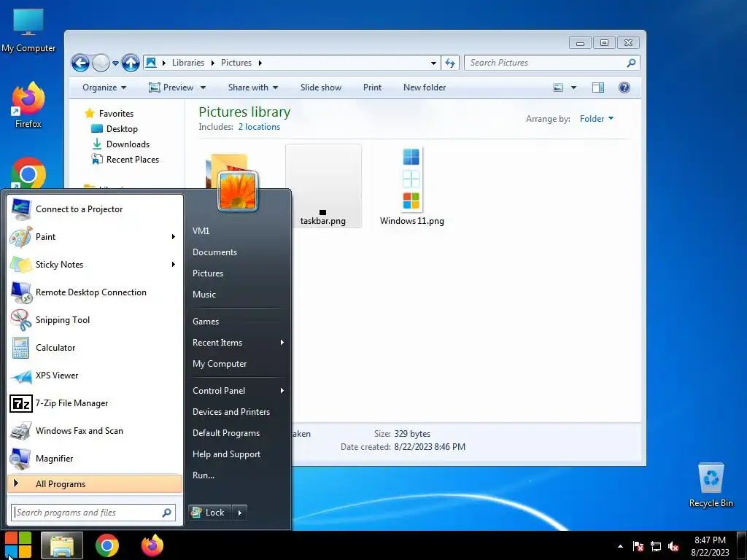Expand Recent Items submenu arrow
Screen dimensions: 747x560
click(282, 343)
